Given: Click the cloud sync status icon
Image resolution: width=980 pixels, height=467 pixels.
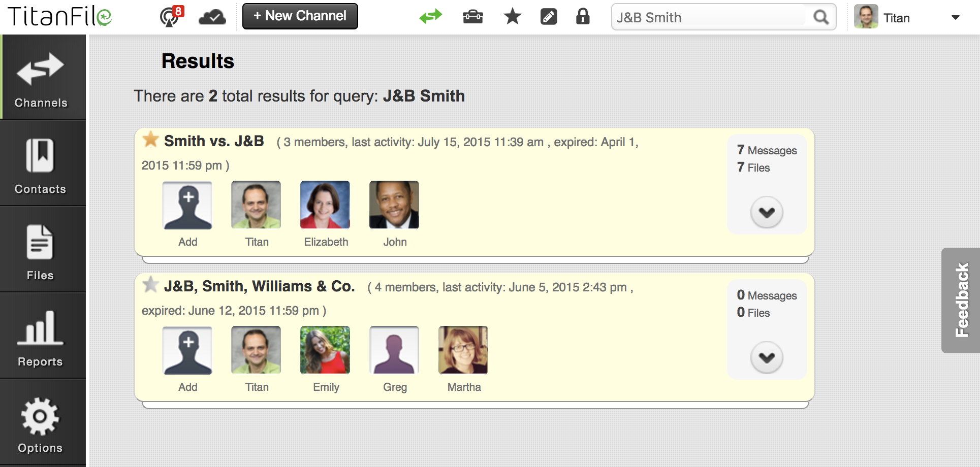Looking at the screenshot, I should 212,17.
